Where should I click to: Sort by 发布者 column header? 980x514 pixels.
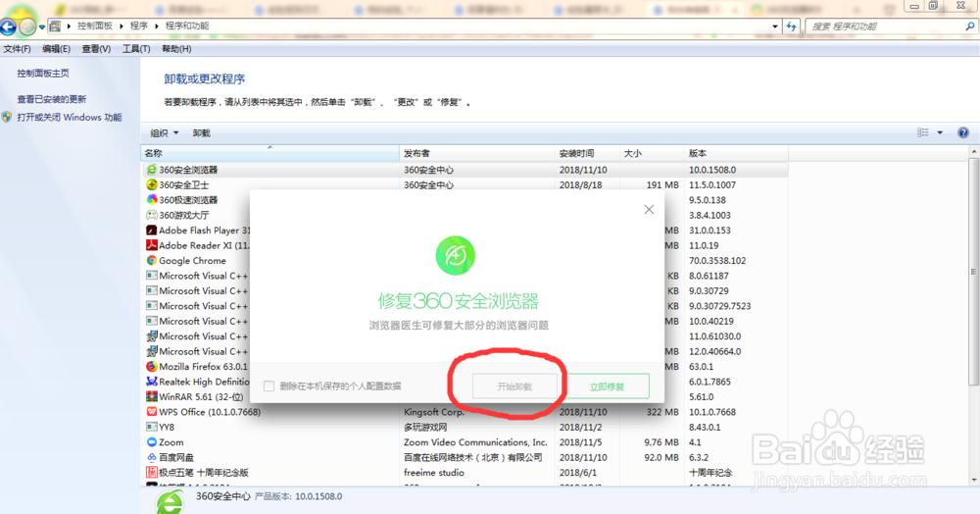pos(477,153)
